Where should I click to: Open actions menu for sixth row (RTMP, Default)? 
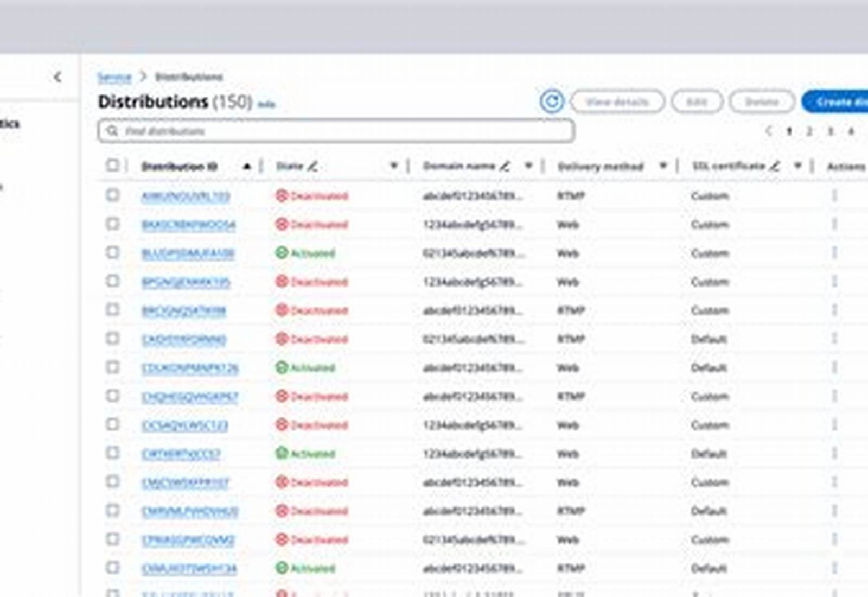[834, 339]
